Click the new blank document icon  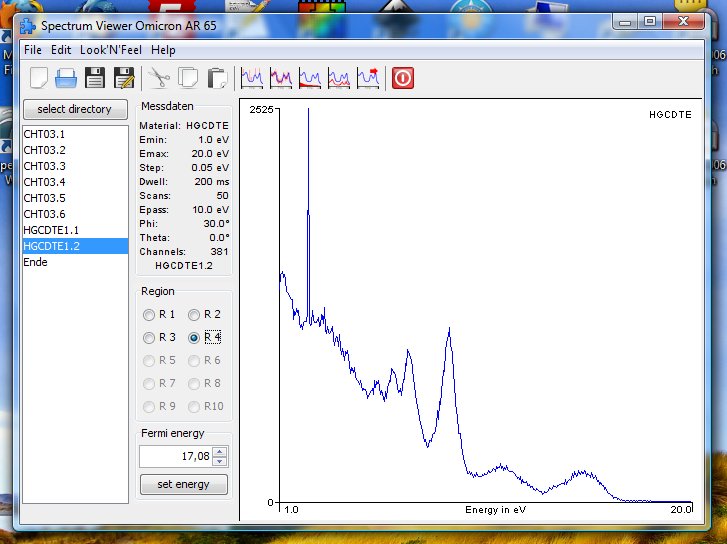pos(39,77)
